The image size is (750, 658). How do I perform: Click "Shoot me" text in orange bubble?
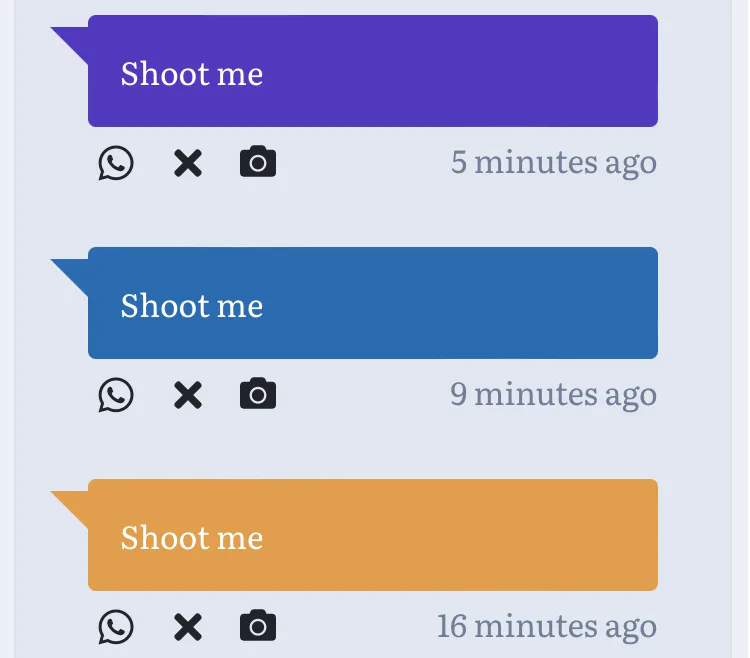pyautogui.click(x=192, y=538)
